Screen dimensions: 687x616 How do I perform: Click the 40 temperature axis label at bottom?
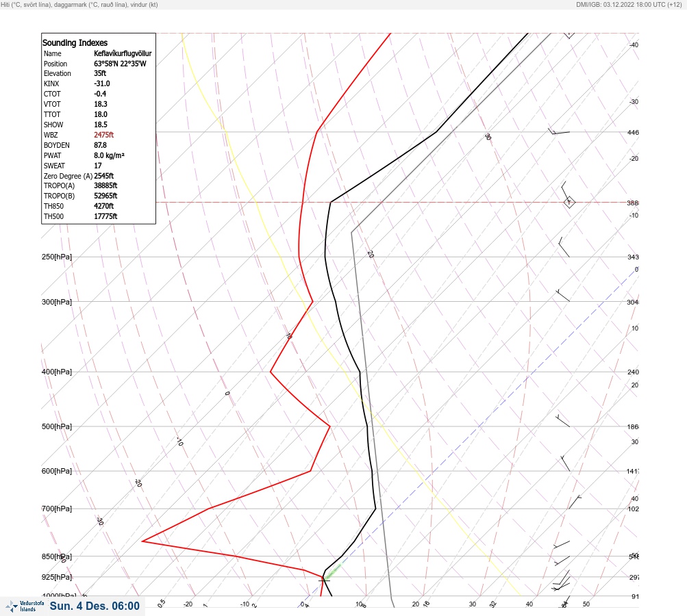(x=529, y=604)
